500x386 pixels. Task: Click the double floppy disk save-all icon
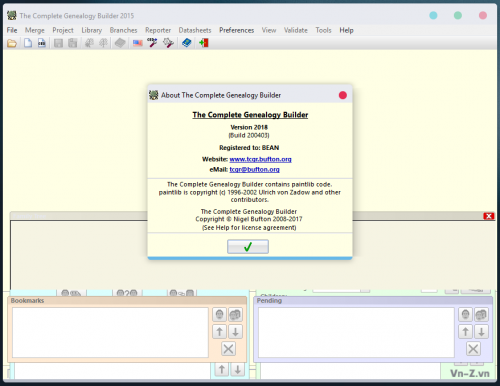click(x=73, y=43)
